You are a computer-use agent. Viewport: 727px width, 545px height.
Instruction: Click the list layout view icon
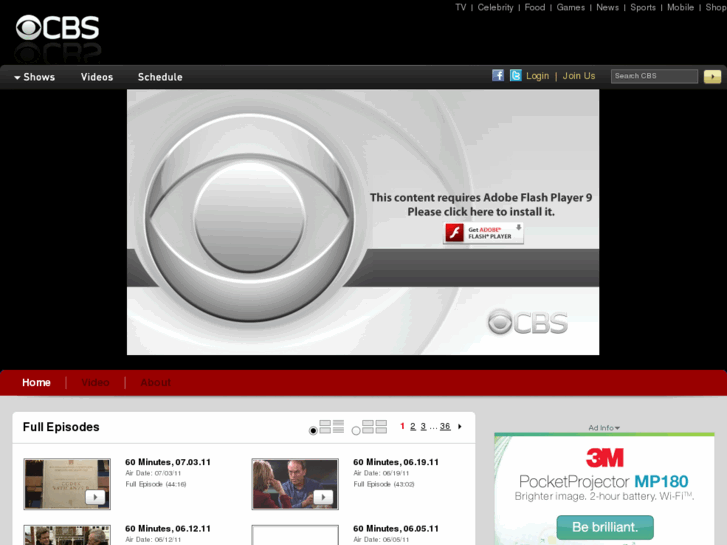point(332,427)
